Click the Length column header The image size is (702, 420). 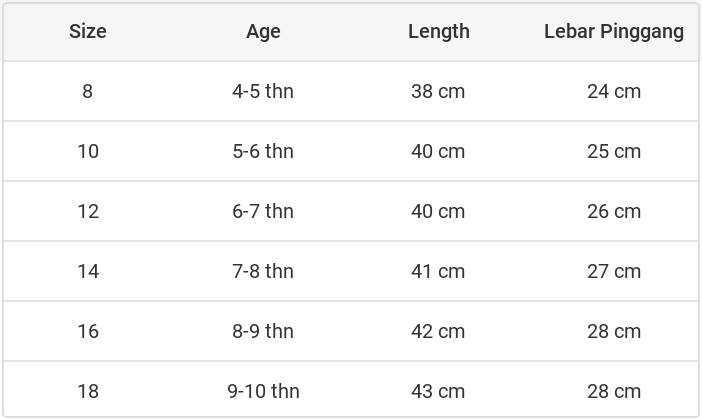point(439,31)
